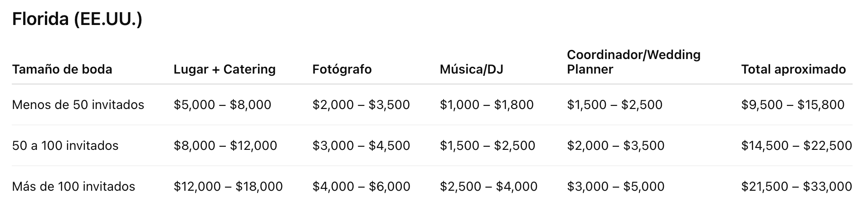Viewport: 868px width, 208px height.
Task: Click the 50 a 100 invitados row label
Action: [65, 146]
